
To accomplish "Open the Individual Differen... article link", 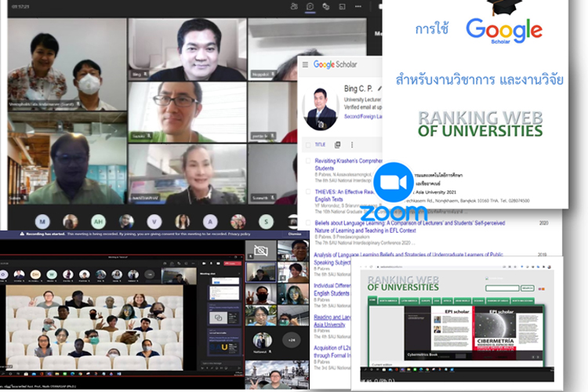I will click(x=332, y=289).
